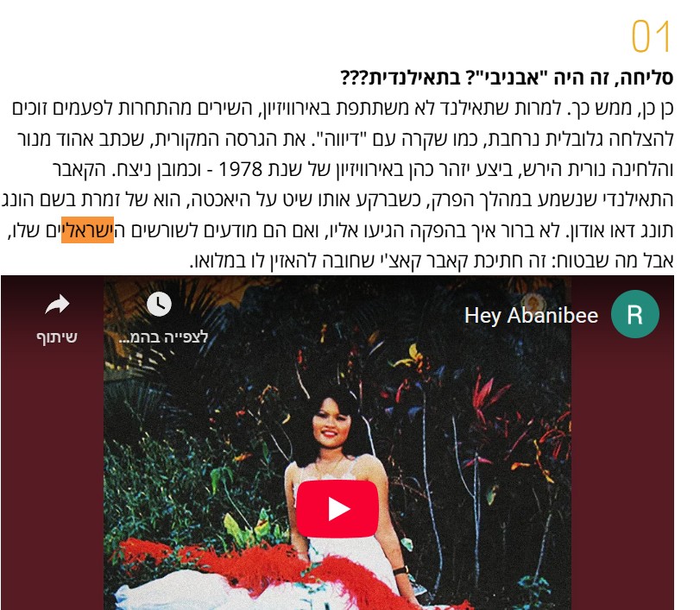The image size is (700, 610).
Task: Click the last paragraph line starting אבל מה שבטוח
Action: coord(432,261)
